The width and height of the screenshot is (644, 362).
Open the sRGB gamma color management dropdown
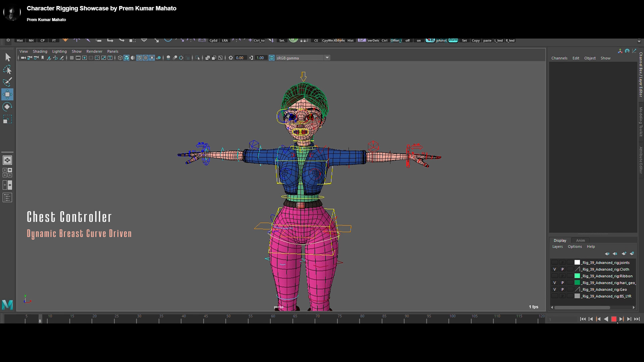point(327,58)
